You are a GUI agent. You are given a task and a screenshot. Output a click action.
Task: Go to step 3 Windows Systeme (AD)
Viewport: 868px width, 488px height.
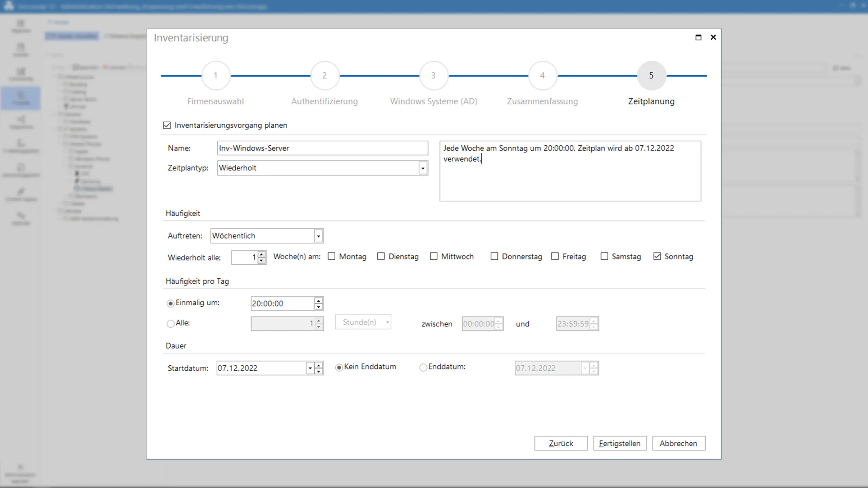(x=434, y=76)
